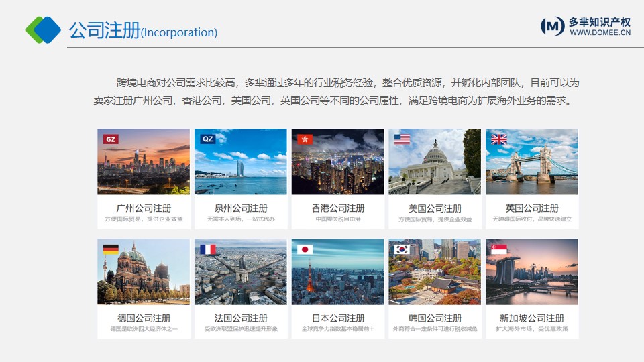Image resolution: width=644 pixels, height=362 pixels.
Task: Click subtitle under 广州公司注册
Action: (144, 219)
